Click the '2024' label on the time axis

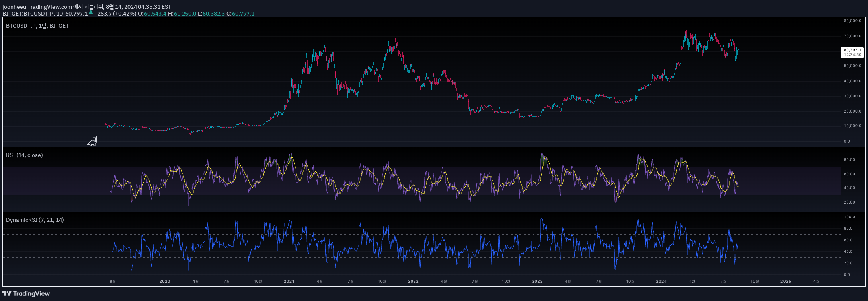pos(661,281)
